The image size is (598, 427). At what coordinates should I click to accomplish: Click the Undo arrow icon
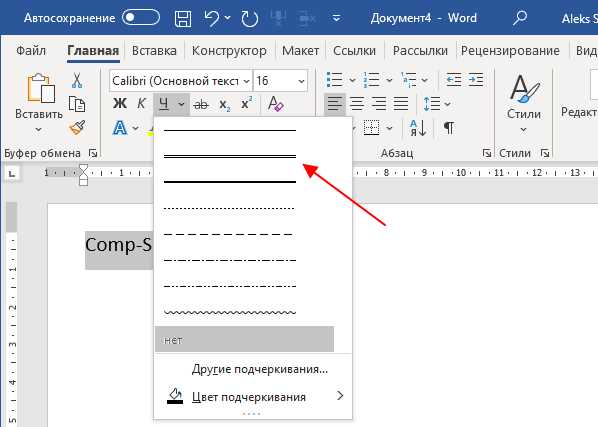pos(212,18)
